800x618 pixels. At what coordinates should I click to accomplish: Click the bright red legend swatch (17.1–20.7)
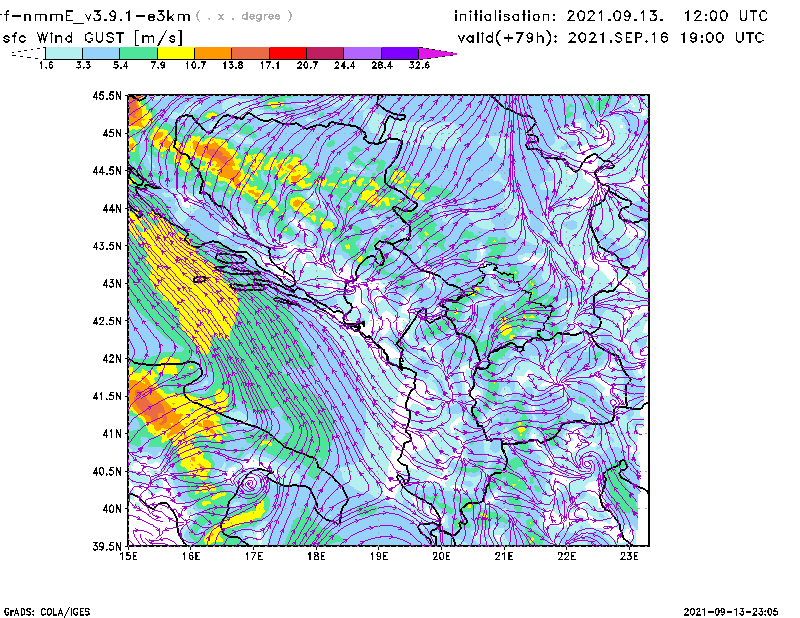pyautogui.click(x=288, y=53)
